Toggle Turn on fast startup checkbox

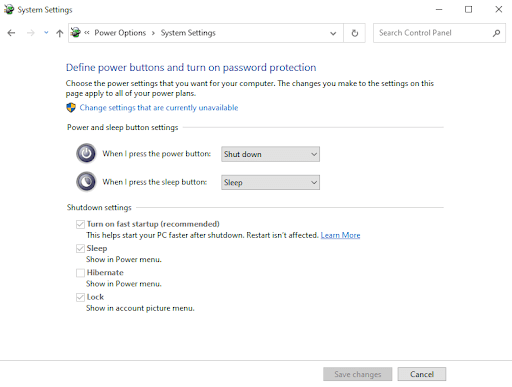[80, 224]
